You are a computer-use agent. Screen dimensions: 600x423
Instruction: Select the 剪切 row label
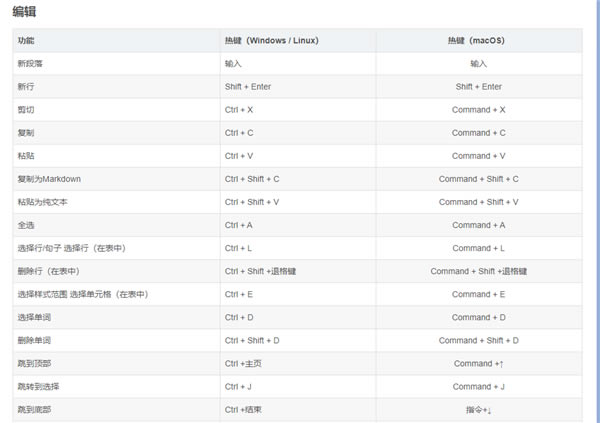point(26,110)
